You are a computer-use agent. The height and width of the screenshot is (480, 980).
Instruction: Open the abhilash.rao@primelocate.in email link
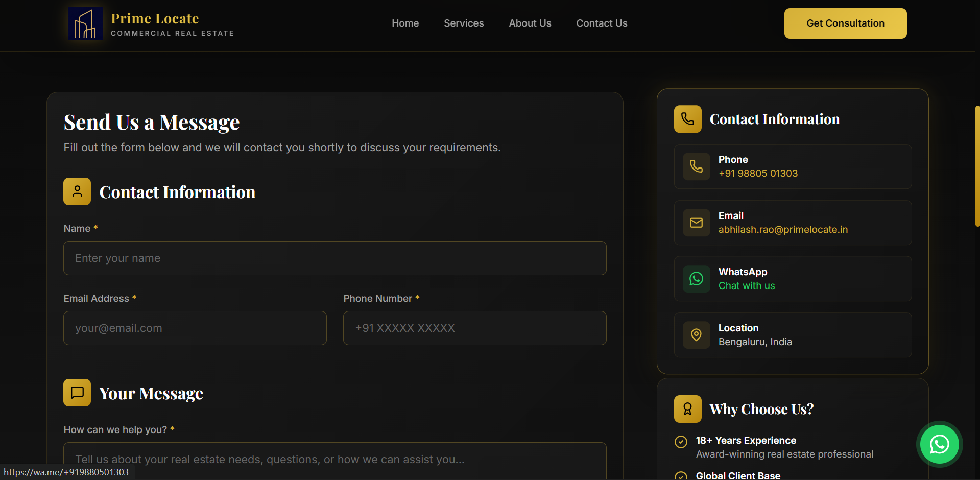783,230
